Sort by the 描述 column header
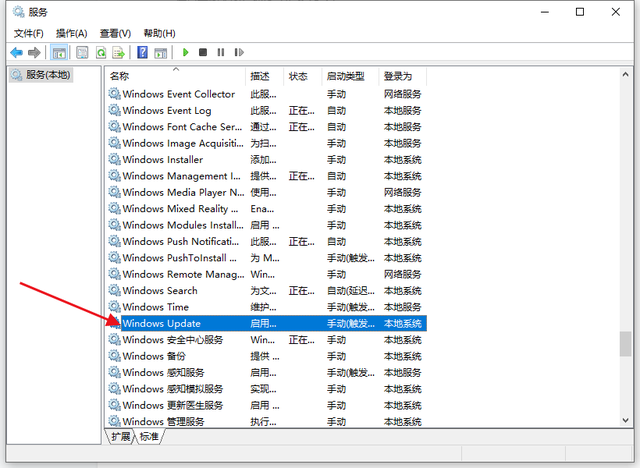This screenshot has width=640, height=468. [x=264, y=76]
